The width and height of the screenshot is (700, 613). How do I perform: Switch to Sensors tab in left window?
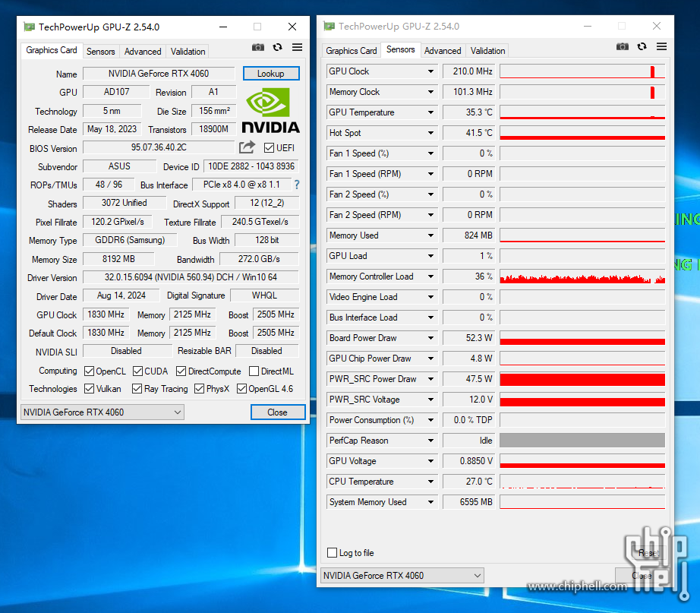point(100,52)
